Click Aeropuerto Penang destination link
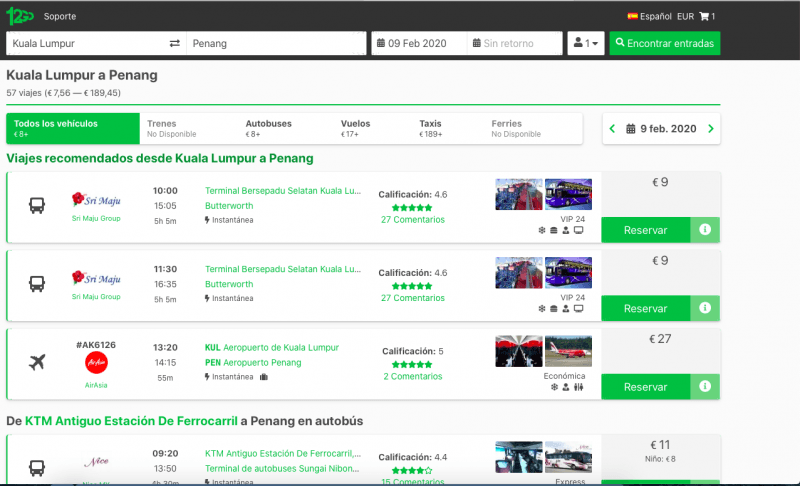 coord(253,363)
